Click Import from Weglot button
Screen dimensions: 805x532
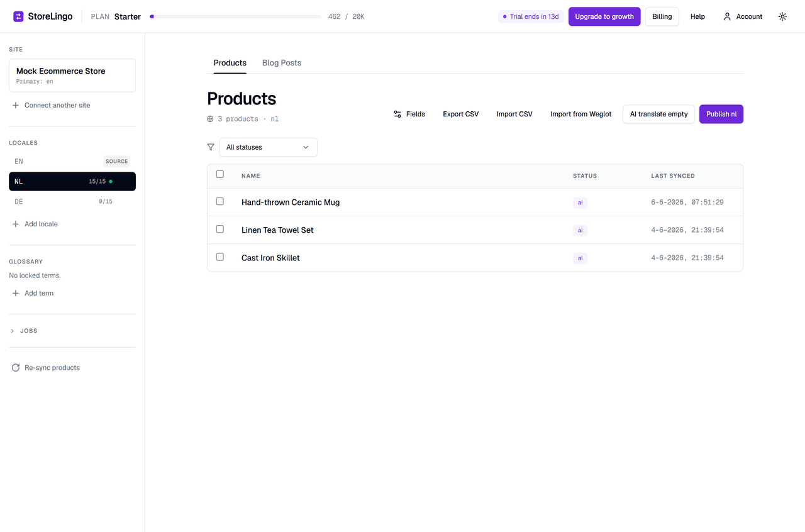(581, 114)
